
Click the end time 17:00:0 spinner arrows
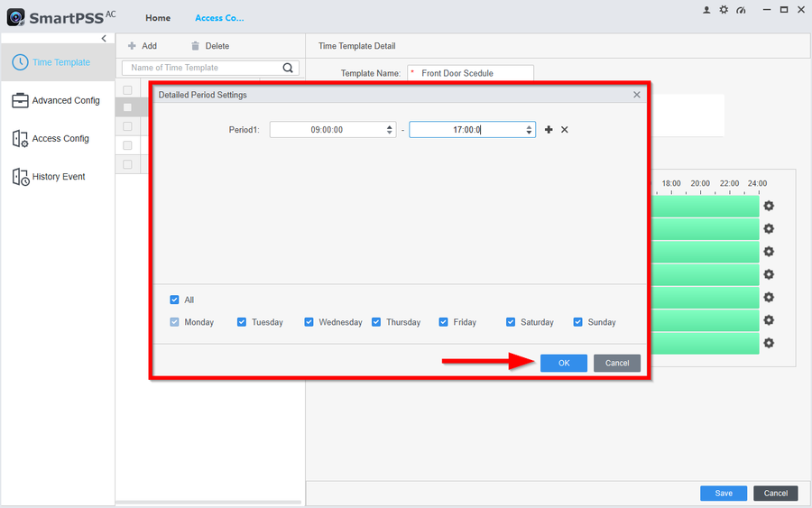(530, 130)
